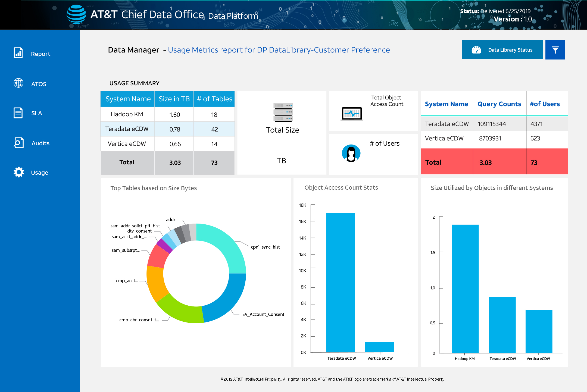Click the Usage gear icon

click(19, 172)
